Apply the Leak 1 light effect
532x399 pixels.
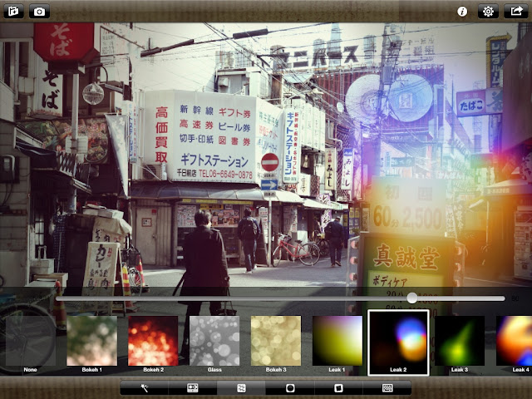(337, 344)
